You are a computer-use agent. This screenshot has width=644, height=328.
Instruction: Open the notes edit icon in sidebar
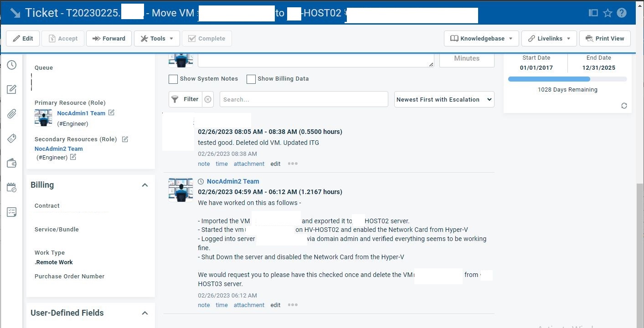pos(12,89)
